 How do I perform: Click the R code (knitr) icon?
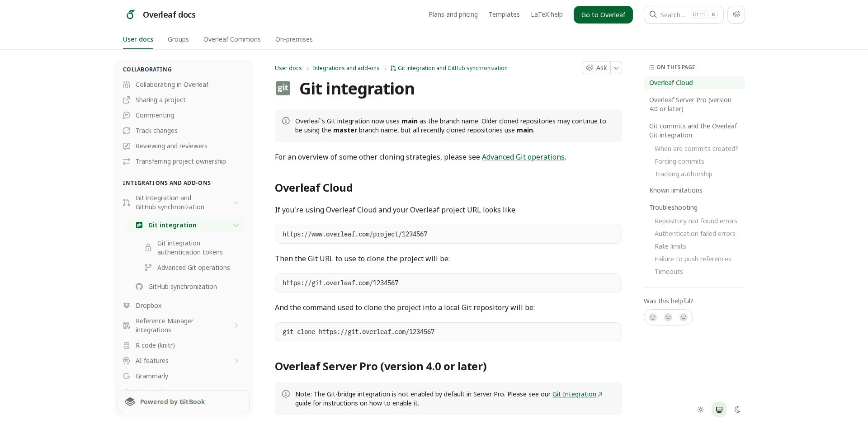point(127,345)
